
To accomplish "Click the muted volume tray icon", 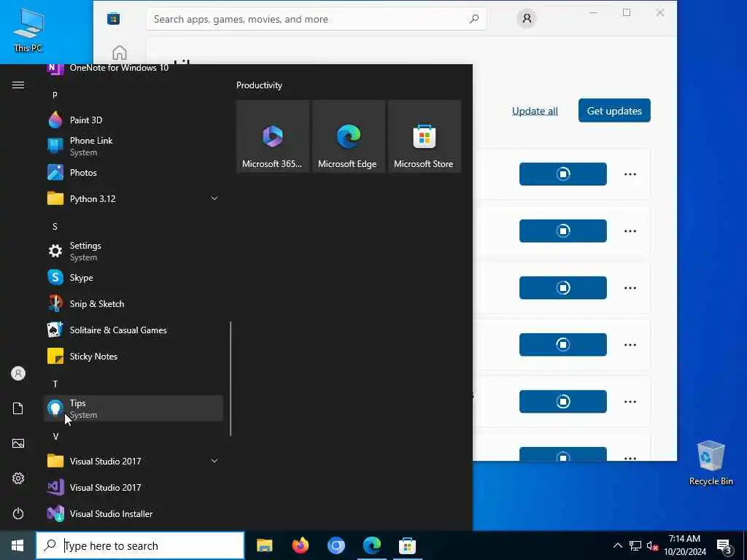I will point(652,546).
